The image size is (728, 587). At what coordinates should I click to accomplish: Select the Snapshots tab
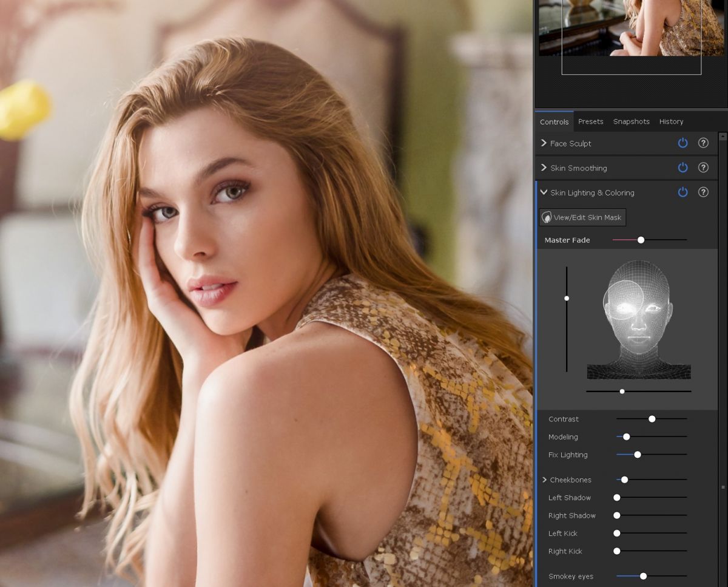[x=631, y=121]
